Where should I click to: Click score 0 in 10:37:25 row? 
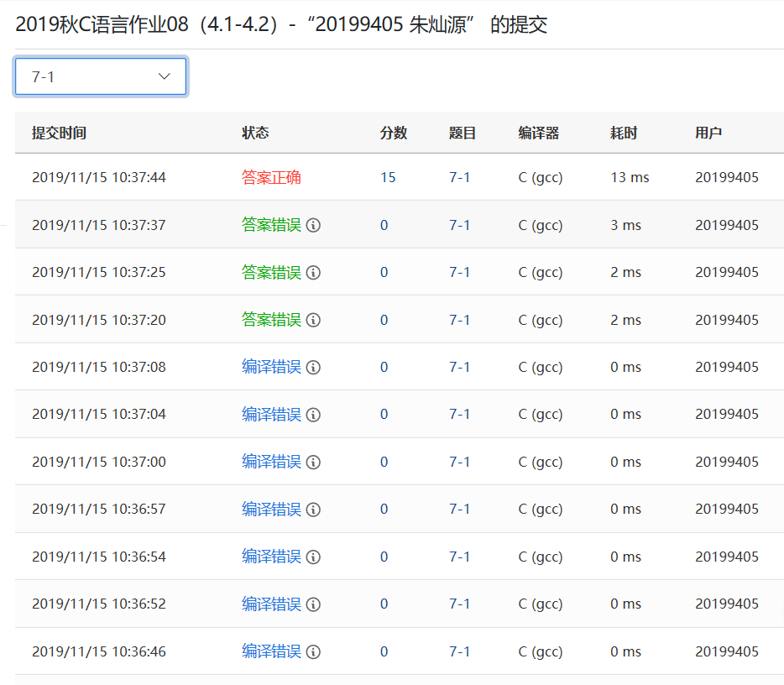pos(384,272)
